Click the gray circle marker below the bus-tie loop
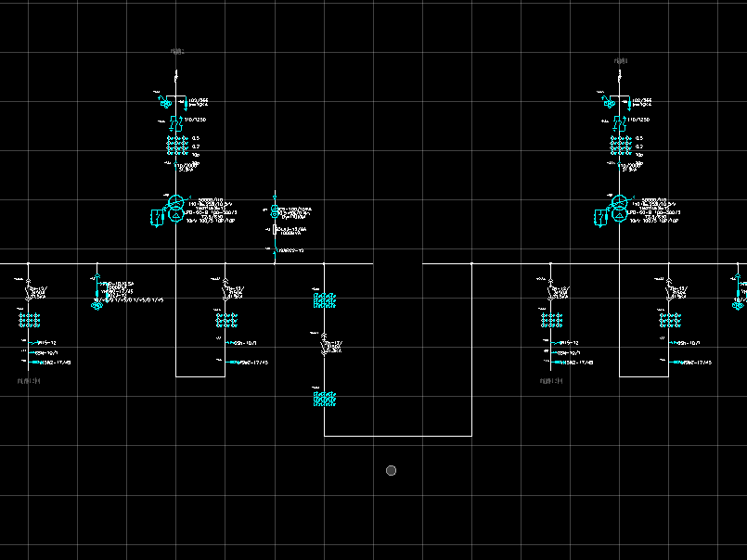The image size is (747, 560). pyautogui.click(x=391, y=471)
